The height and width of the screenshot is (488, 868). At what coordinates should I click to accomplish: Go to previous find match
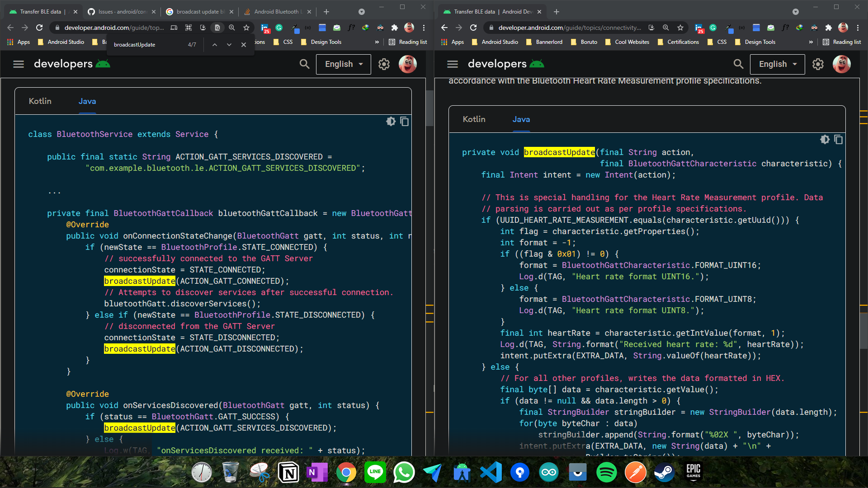(215, 45)
